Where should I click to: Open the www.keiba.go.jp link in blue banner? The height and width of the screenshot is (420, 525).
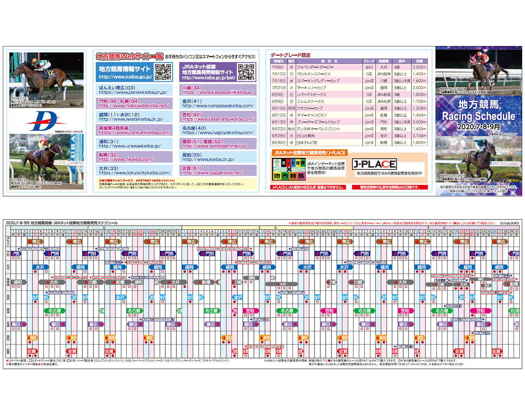(x=125, y=77)
